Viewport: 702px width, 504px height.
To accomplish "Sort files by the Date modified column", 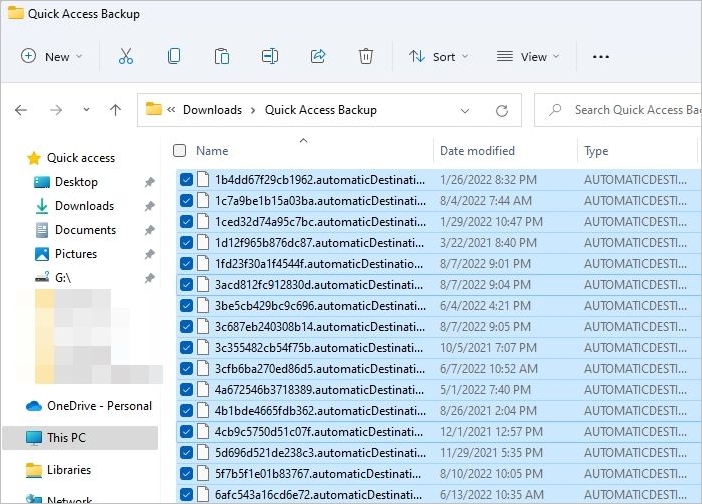I will (477, 151).
